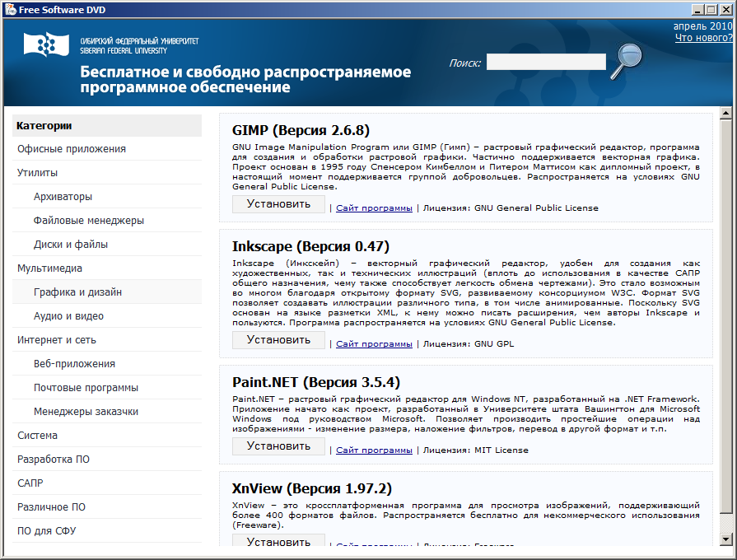The image size is (737, 560).
Task: Open the Веб-приложения subcategory
Action: 107,364
